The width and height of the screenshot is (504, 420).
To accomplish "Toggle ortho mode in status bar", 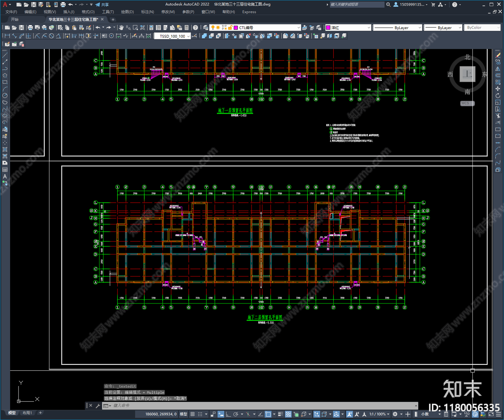I will (x=228, y=414).
